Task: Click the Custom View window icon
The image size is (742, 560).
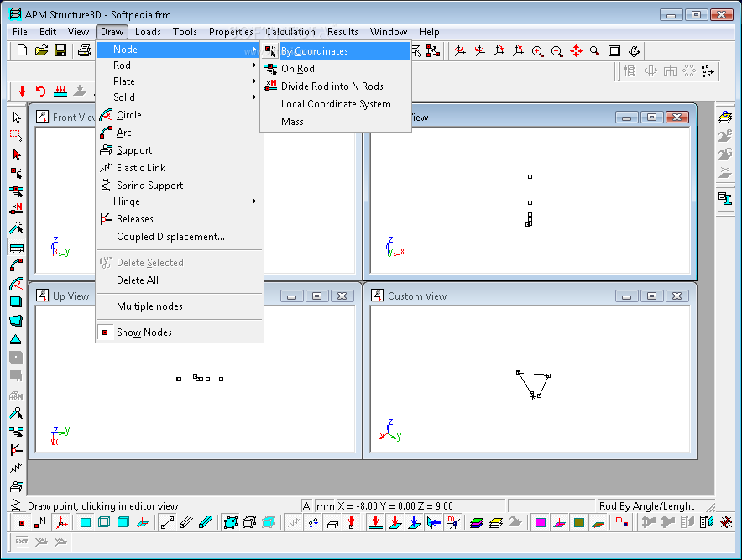Action: click(x=377, y=296)
